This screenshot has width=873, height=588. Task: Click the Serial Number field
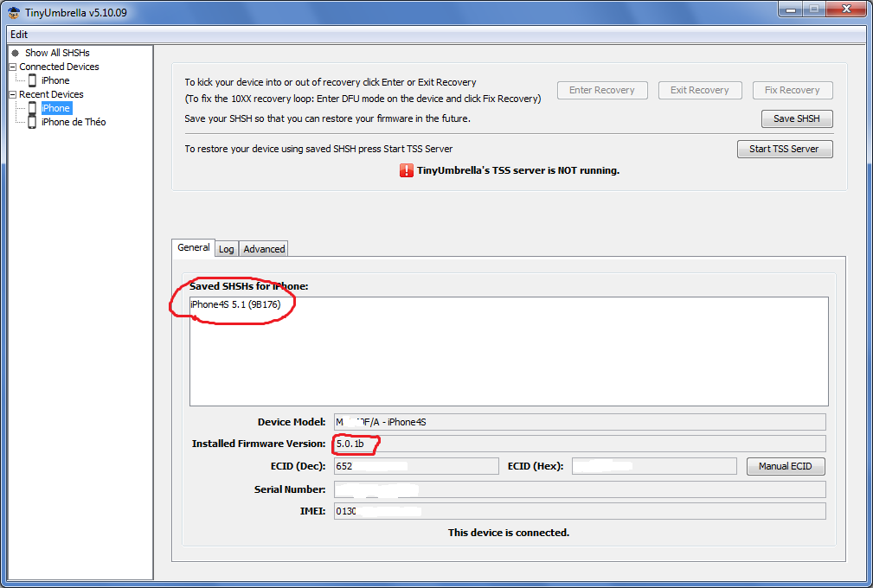point(580,489)
